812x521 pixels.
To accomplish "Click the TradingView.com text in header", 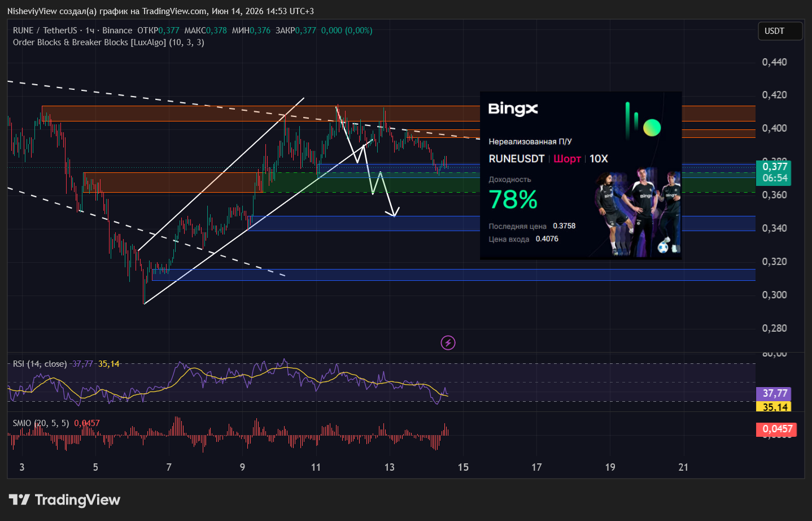I will pos(174,11).
